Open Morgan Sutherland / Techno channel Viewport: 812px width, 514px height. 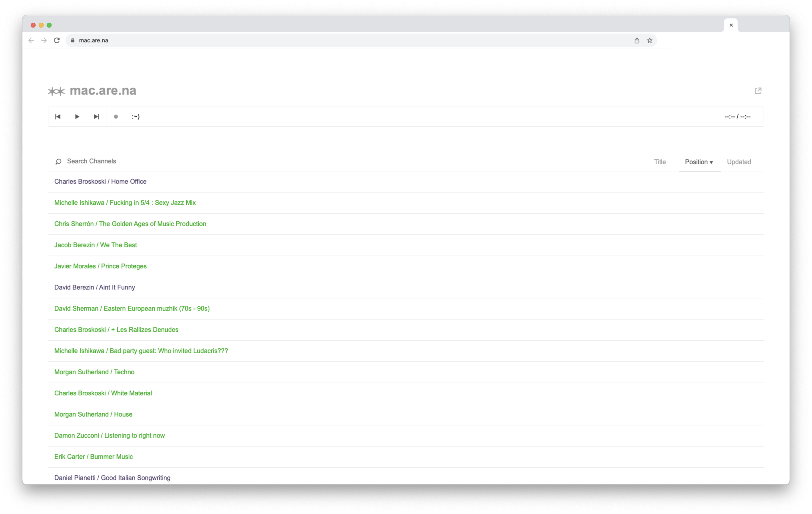pos(94,372)
